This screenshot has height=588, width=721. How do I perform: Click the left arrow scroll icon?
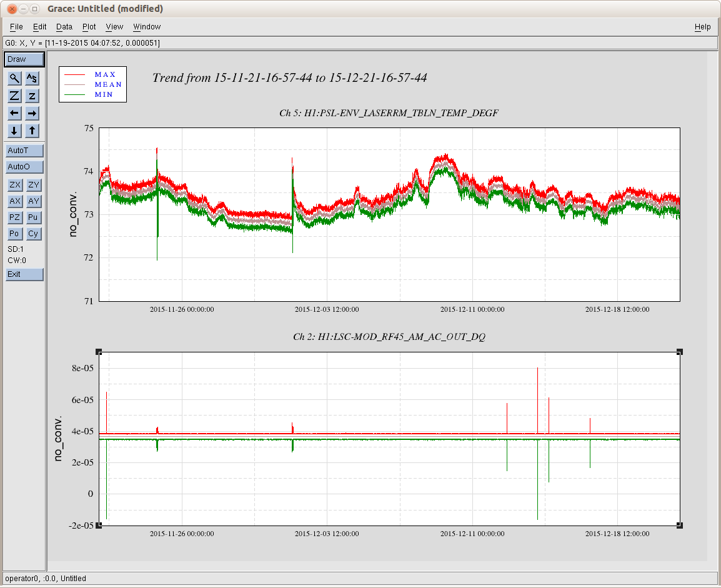point(15,113)
